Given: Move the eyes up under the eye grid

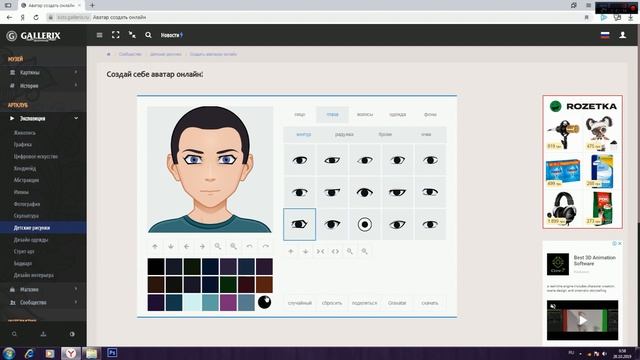Looking at the screenshot, I should 291,251.
